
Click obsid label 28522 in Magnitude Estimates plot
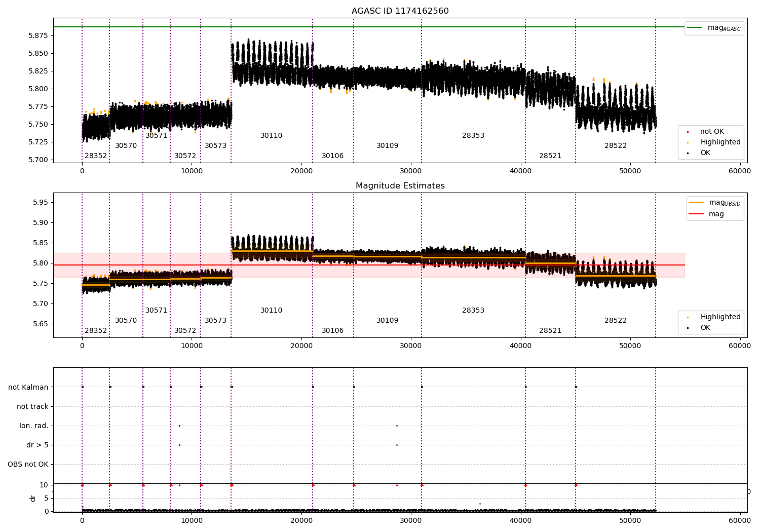pyautogui.click(x=616, y=321)
